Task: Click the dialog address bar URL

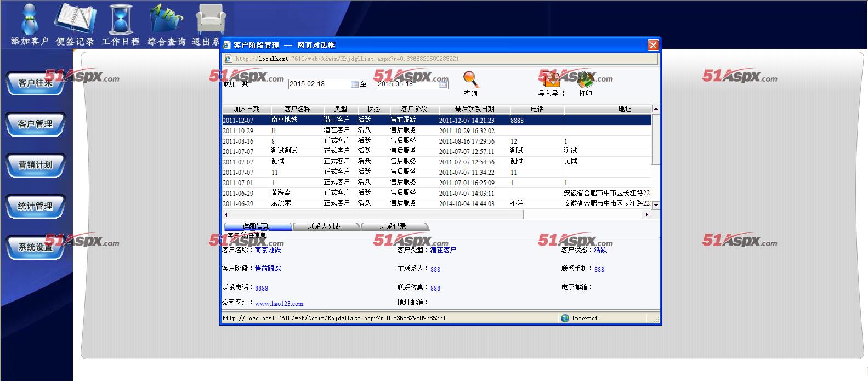Action: coord(347,59)
